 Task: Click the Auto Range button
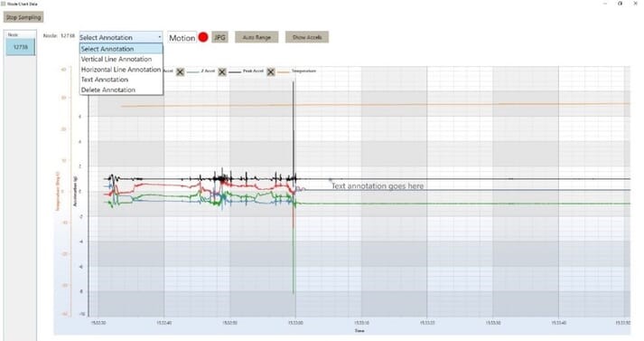(257, 37)
